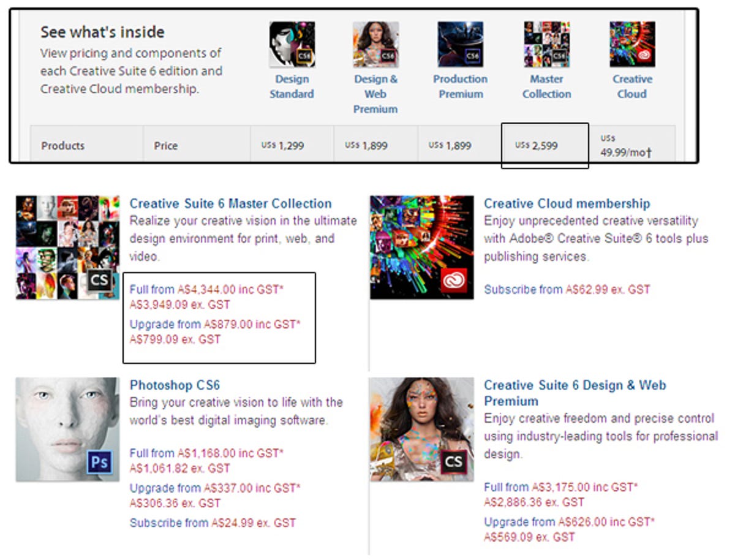Click Master Collection Full from A$4,344.00 link

pyautogui.click(x=206, y=289)
